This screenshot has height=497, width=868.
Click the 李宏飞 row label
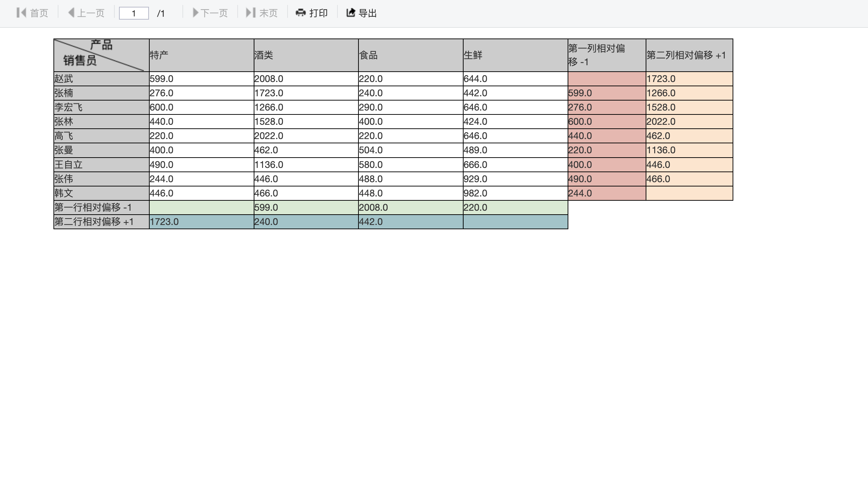click(102, 107)
